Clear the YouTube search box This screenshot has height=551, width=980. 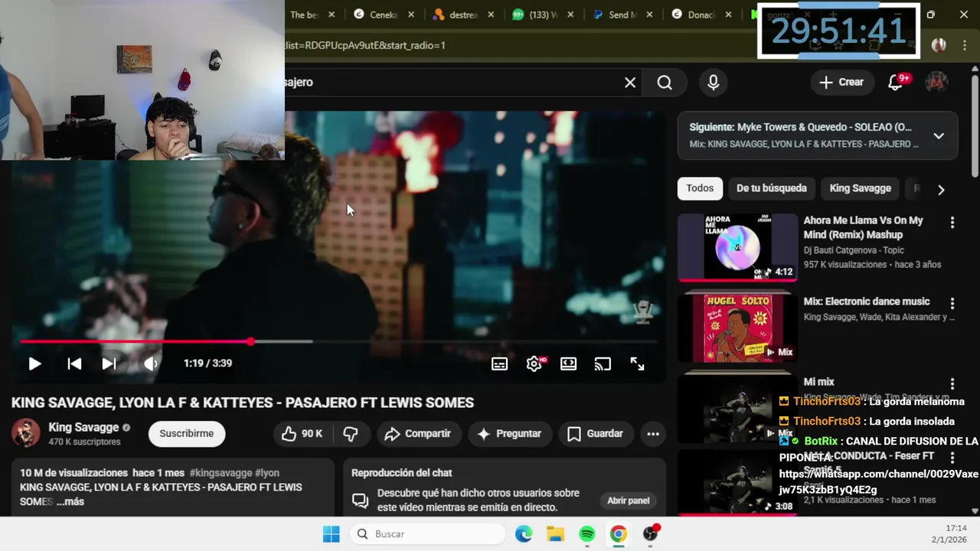coord(630,83)
